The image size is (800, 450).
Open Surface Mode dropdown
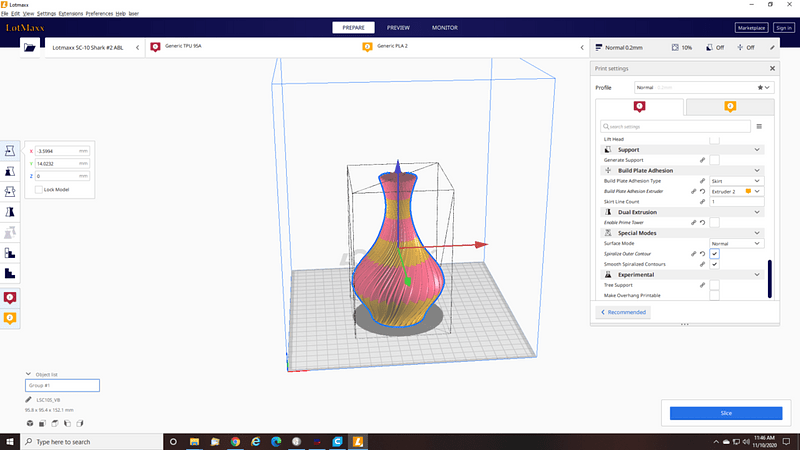tap(737, 243)
